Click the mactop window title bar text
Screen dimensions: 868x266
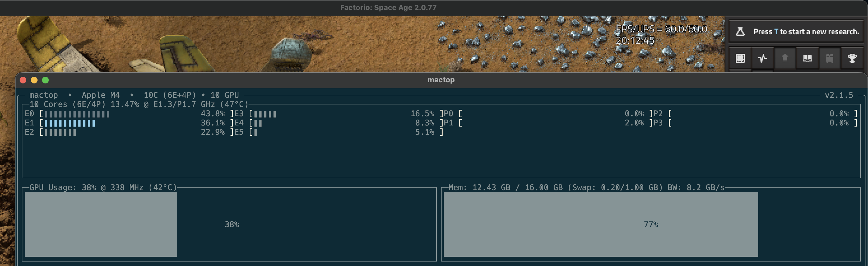441,80
